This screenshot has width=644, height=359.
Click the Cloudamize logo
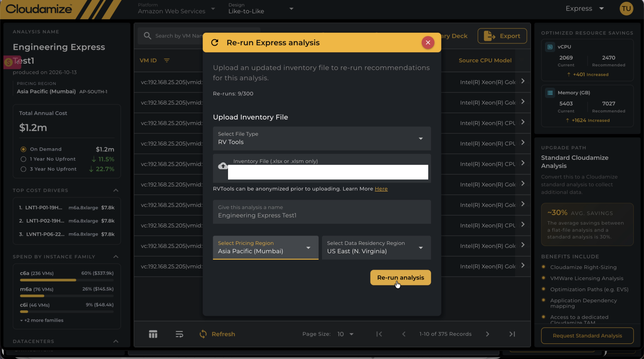tap(39, 9)
